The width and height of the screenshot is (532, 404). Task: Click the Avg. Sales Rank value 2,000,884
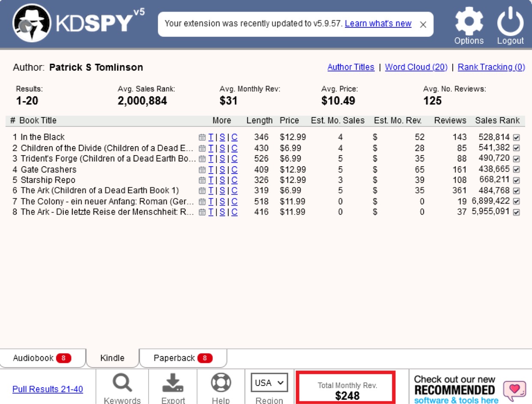coord(142,101)
